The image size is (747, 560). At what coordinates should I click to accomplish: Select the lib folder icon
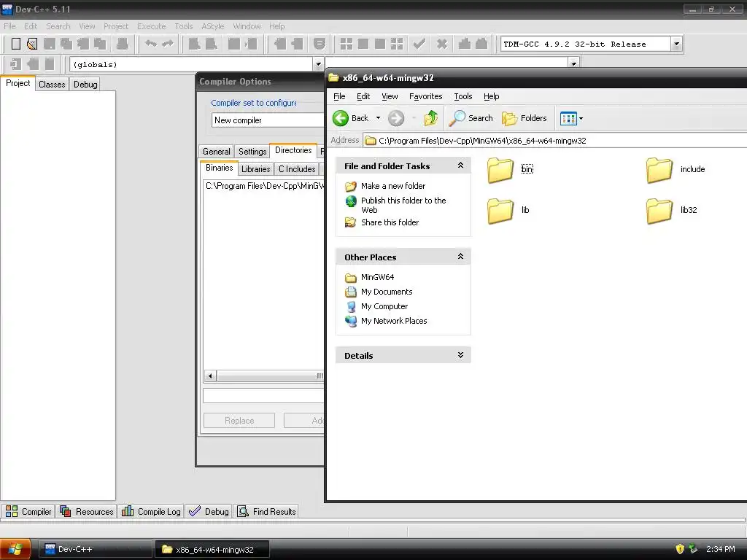pyautogui.click(x=500, y=211)
